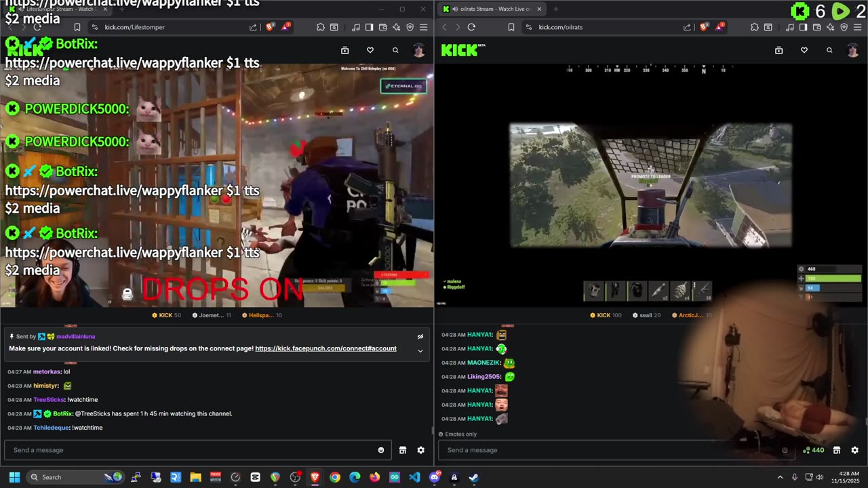Open following heart icon in oilrats page
868x488 pixels.
[804, 50]
